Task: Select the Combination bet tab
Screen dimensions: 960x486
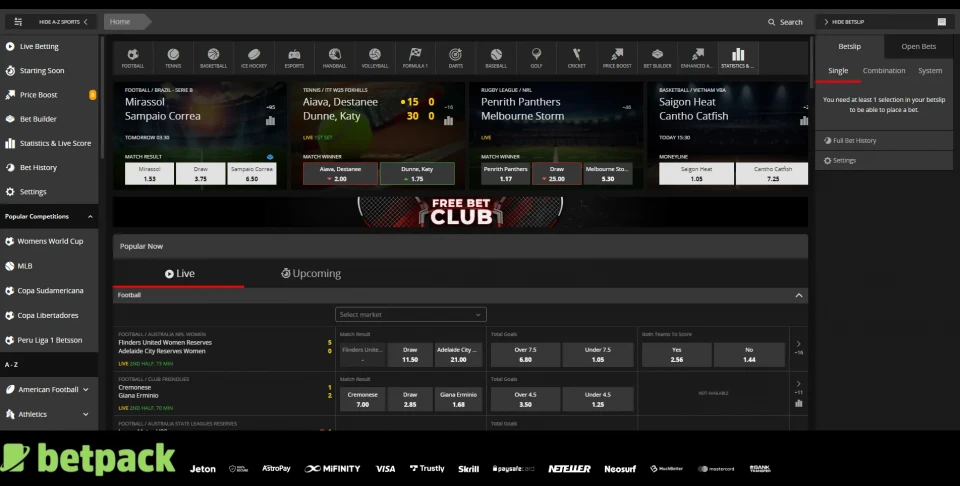Action: coord(884,71)
